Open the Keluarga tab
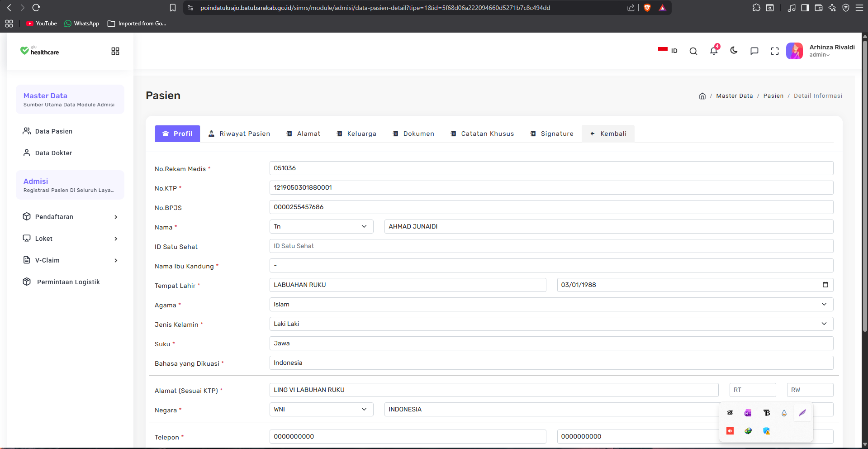868x449 pixels. tap(356, 134)
